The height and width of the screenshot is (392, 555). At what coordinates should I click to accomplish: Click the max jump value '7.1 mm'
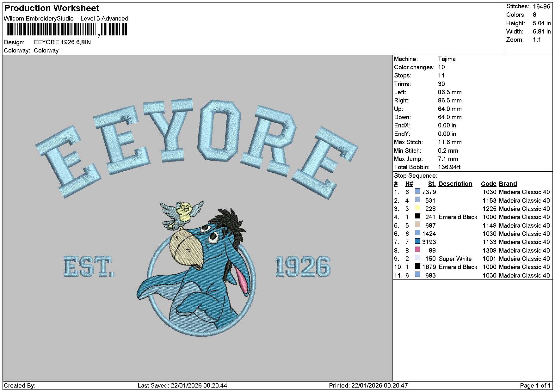(448, 159)
